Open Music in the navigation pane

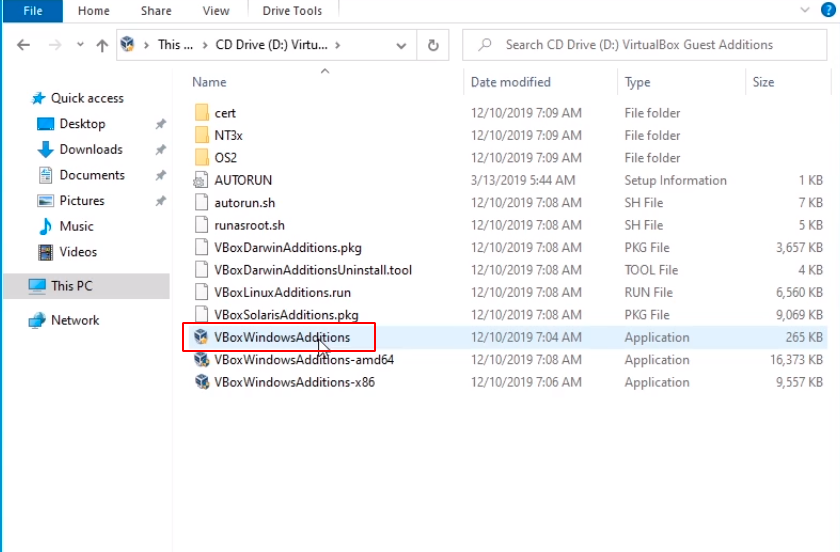(76, 226)
